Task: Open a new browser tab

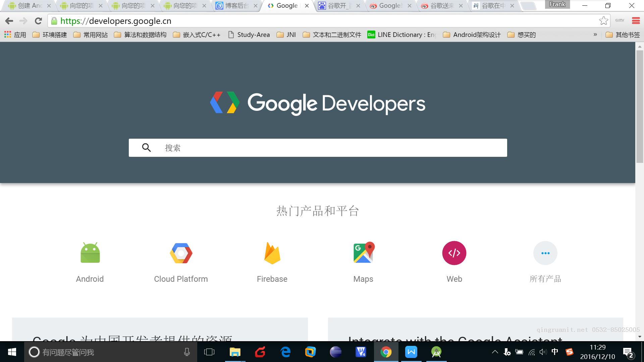Action: [x=529, y=6]
